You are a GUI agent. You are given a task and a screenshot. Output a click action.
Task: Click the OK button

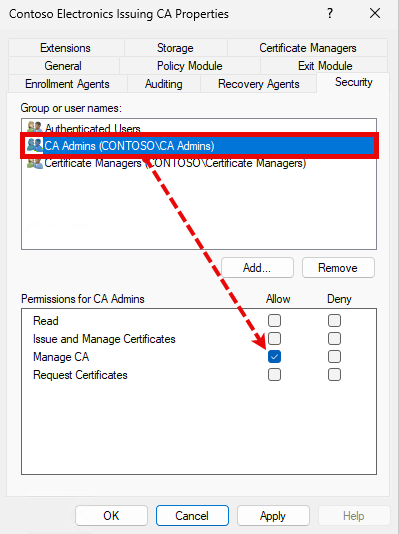pyautogui.click(x=111, y=516)
